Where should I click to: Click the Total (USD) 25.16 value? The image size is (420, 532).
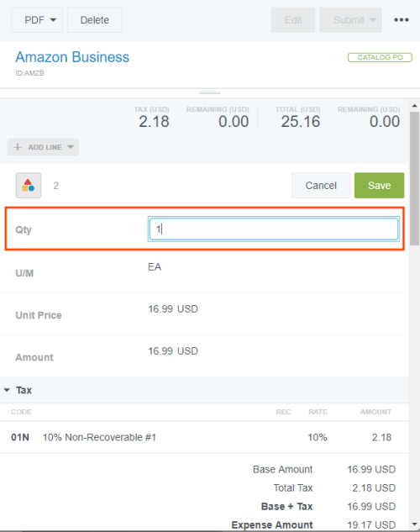(x=301, y=122)
